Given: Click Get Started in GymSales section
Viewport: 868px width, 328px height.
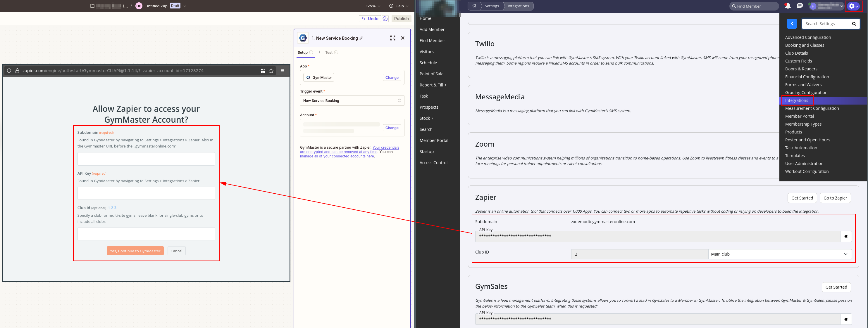Looking at the screenshot, I should point(836,287).
